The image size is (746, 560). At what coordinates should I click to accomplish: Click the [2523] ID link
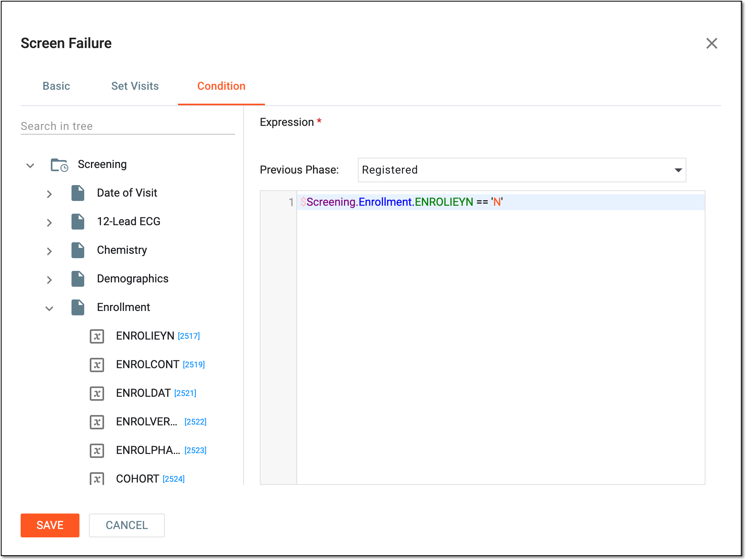tap(195, 451)
